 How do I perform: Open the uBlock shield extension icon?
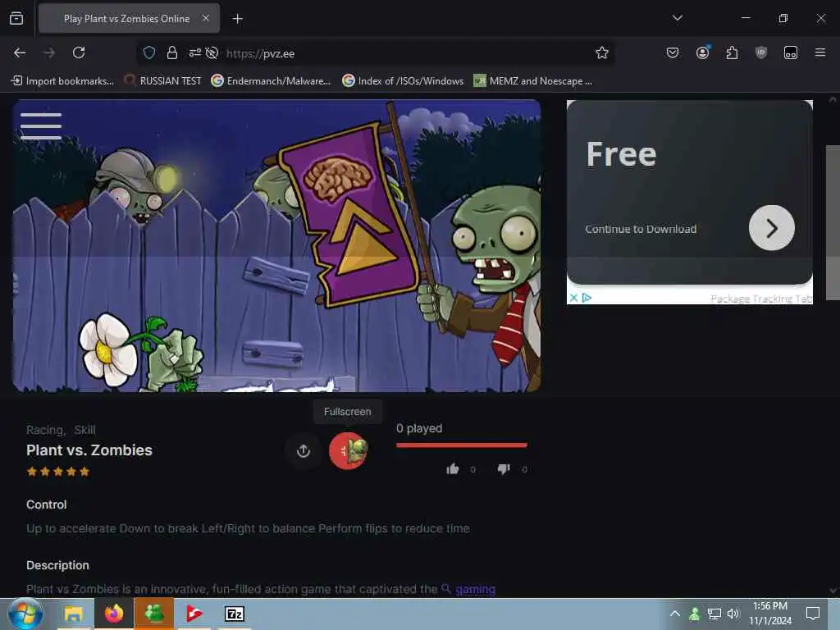[760, 52]
